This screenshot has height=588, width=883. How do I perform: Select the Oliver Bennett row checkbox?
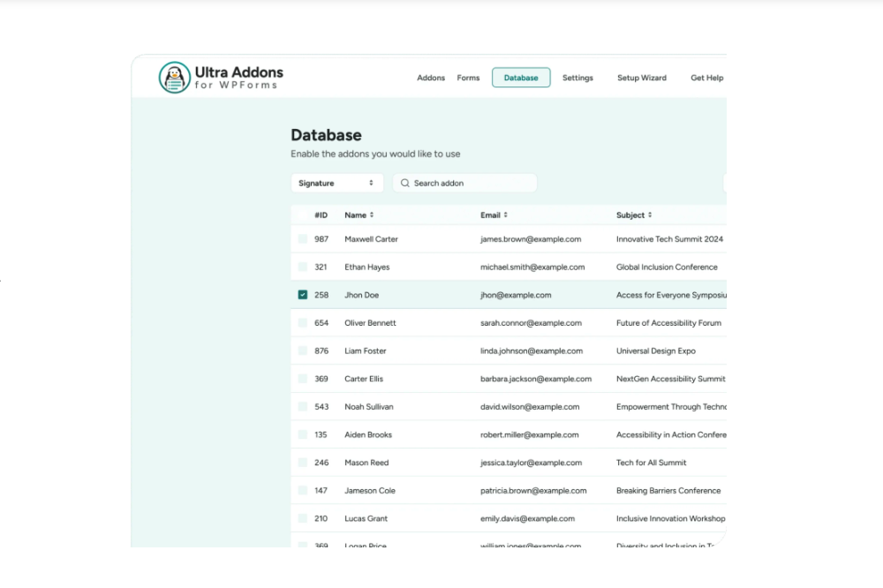point(303,322)
